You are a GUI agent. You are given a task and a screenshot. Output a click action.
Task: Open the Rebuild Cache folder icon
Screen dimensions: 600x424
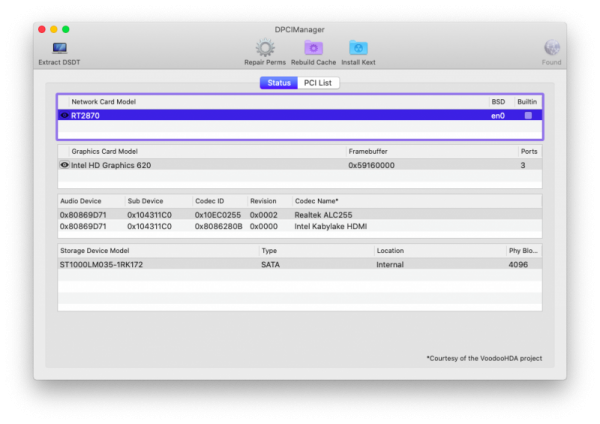(x=313, y=48)
